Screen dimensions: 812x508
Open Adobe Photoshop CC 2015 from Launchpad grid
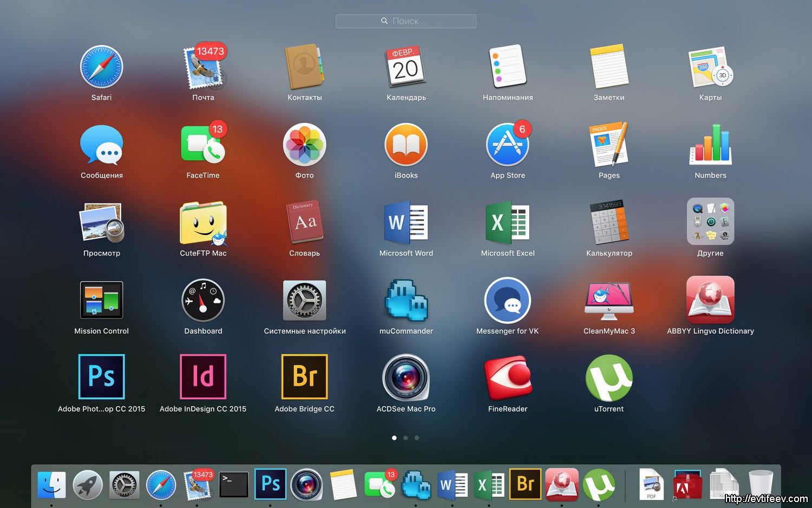(x=101, y=377)
